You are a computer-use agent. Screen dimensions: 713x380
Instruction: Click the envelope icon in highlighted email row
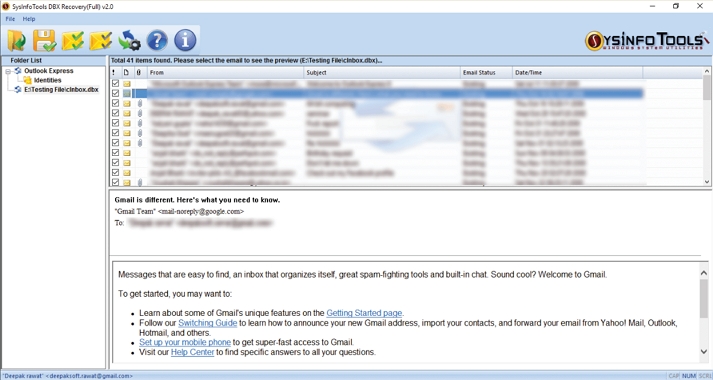click(126, 93)
